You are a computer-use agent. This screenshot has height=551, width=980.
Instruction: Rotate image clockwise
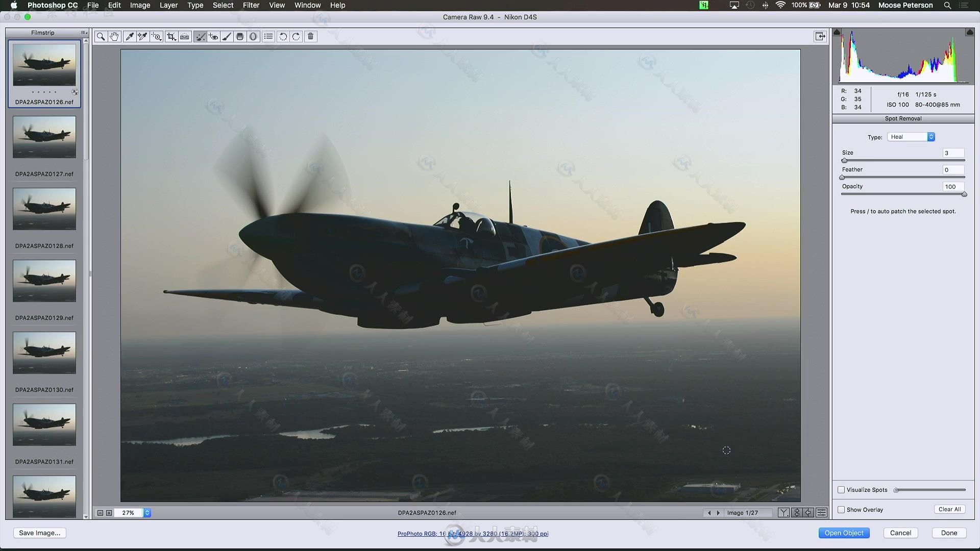point(297,37)
